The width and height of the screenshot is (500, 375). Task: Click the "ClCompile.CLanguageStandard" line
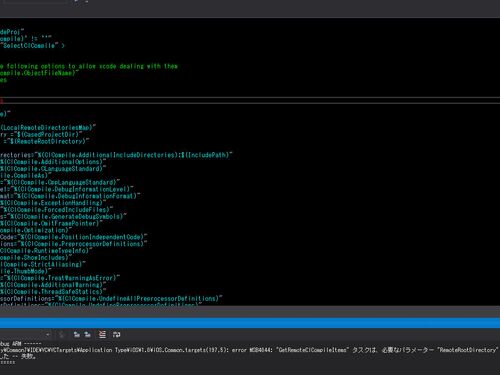click(x=53, y=169)
